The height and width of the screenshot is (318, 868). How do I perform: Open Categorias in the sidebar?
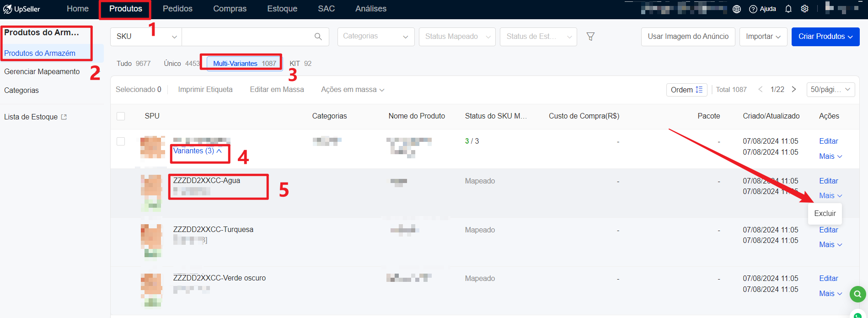[x=21, y=91]
